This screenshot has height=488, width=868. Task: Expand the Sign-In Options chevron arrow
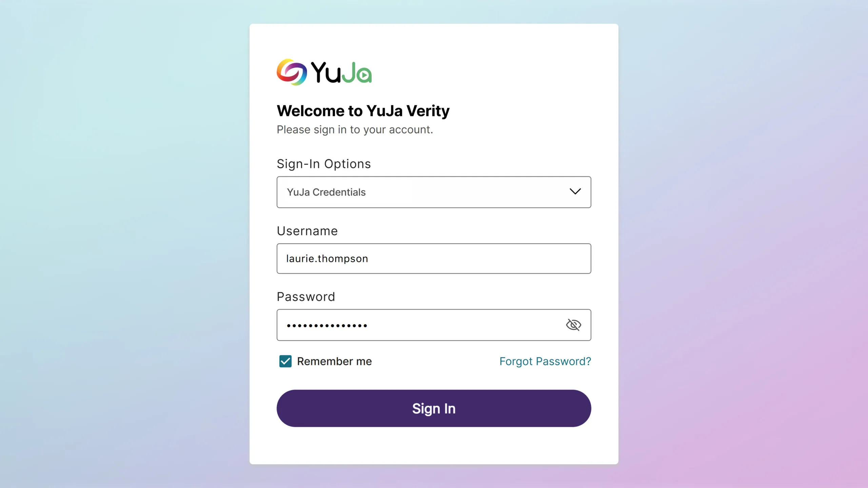[x=575, y=191]
